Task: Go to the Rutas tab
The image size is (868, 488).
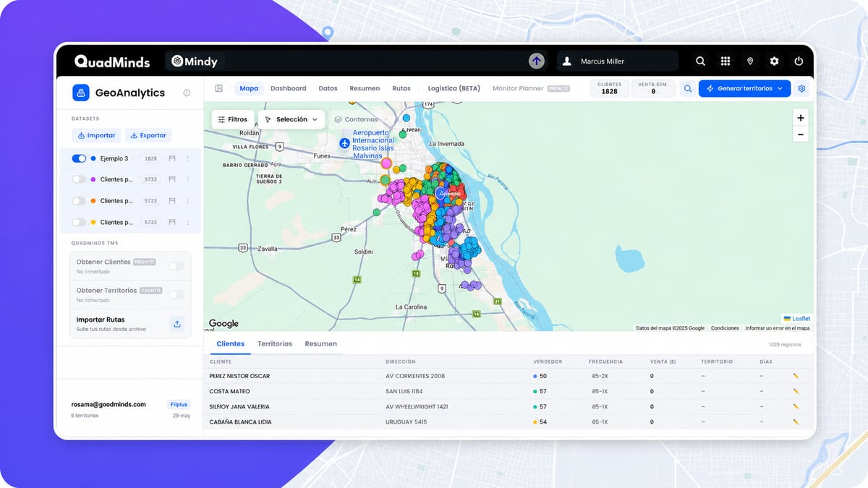Action: pos(401,88)
